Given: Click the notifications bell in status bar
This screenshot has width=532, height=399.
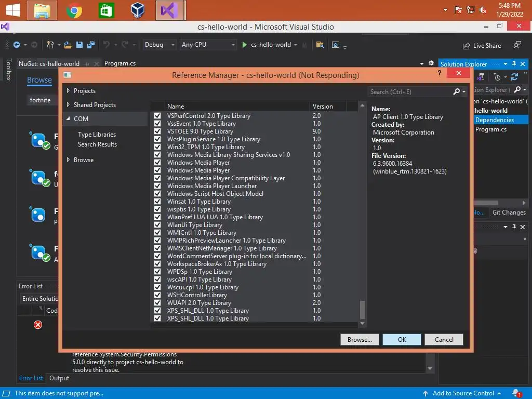Looking at the screenshot, I should (x=516, y=393).
